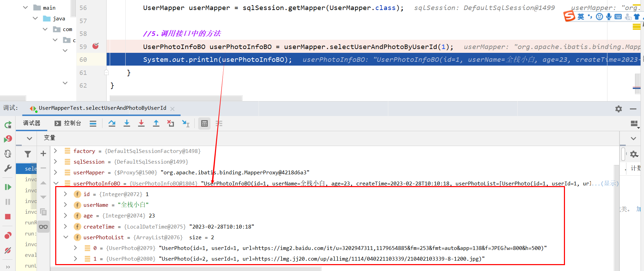Remove watch with the minus icon
The width and height of the screenshot is (644, 271).
[43, 168]
